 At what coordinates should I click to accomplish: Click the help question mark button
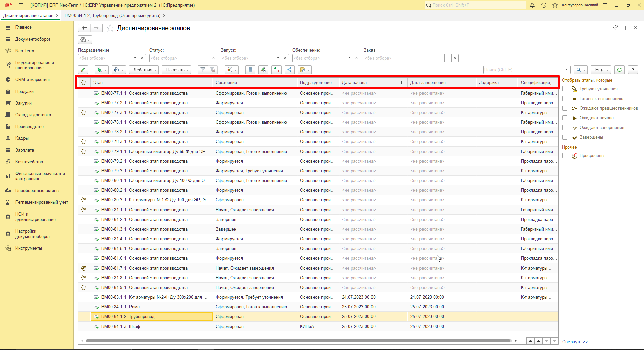point(633,70)
